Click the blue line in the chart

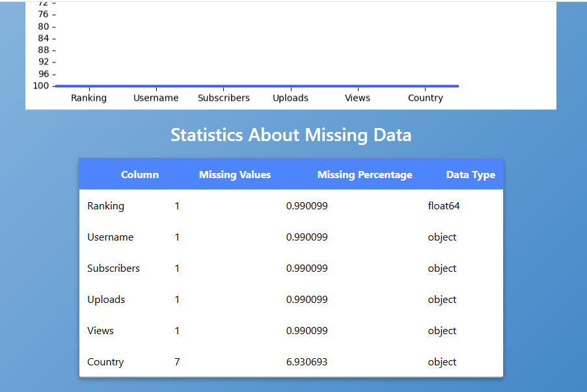pos(257,86)
